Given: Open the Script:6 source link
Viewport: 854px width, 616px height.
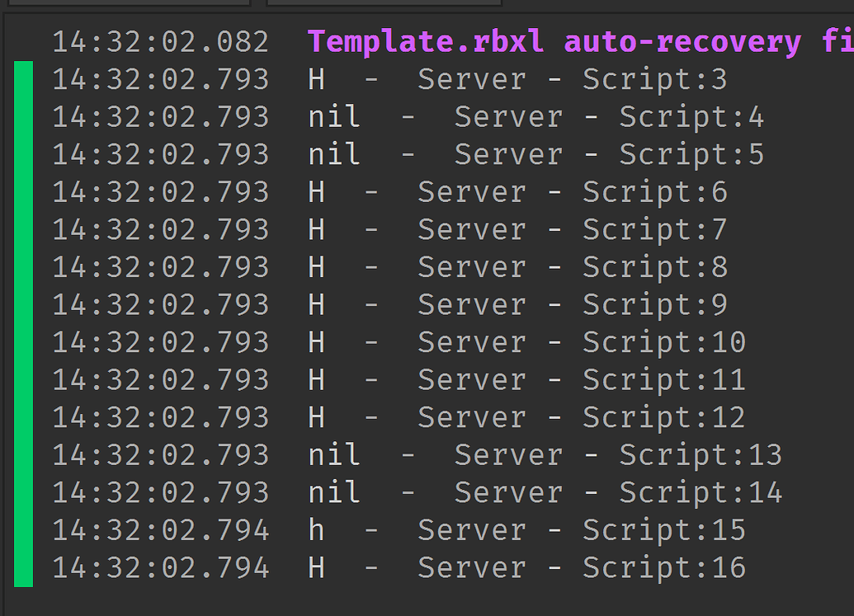Looking at the screenshot, I should click(655, 192).
